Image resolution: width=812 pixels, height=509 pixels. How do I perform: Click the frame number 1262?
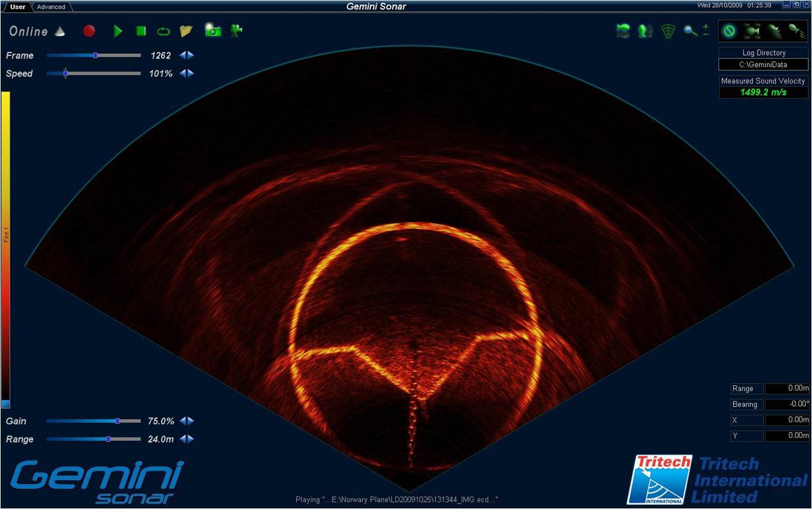coord(160,56)
